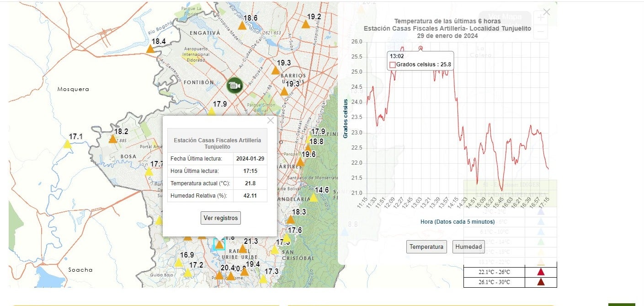Select the Temperatura view option
This screenshot has height=306, width=644.
point(426,247)
